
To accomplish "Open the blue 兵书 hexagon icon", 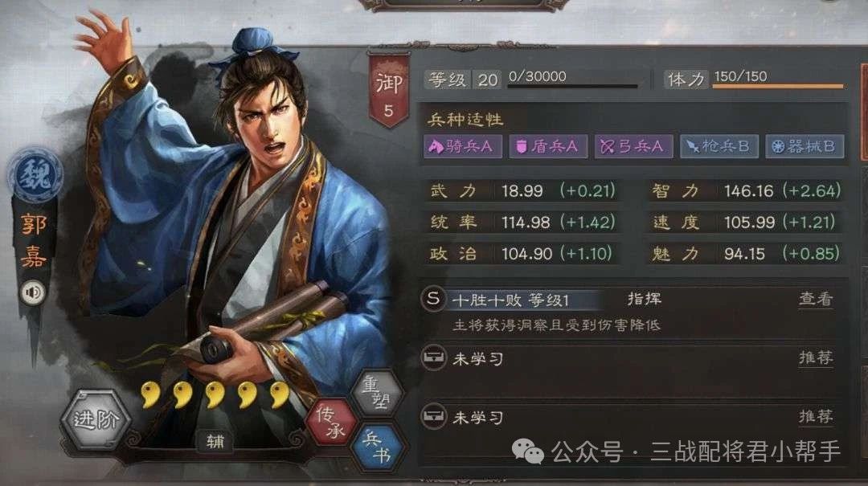I will click(378, 446).
